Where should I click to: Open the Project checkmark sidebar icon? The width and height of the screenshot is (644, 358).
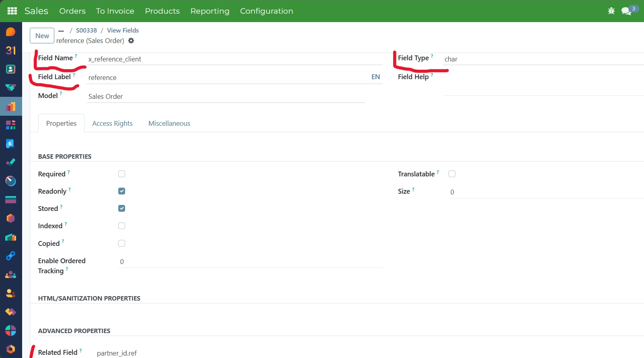[11, 162]
